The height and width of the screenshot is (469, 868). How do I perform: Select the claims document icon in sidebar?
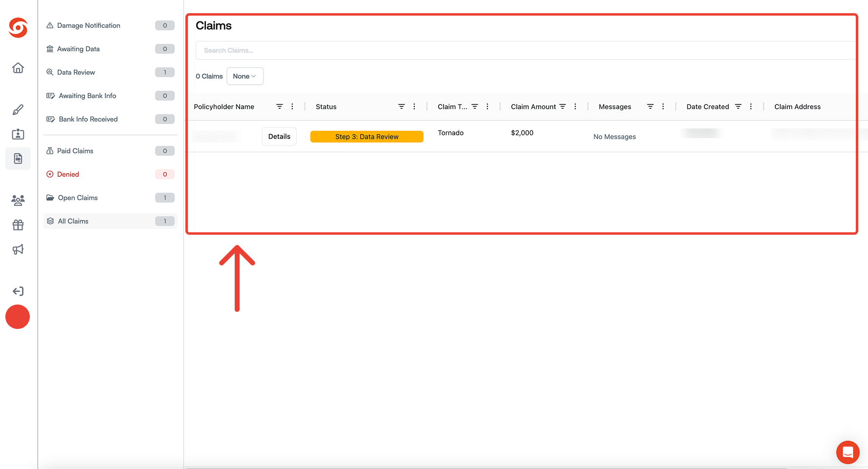[18, 159]
